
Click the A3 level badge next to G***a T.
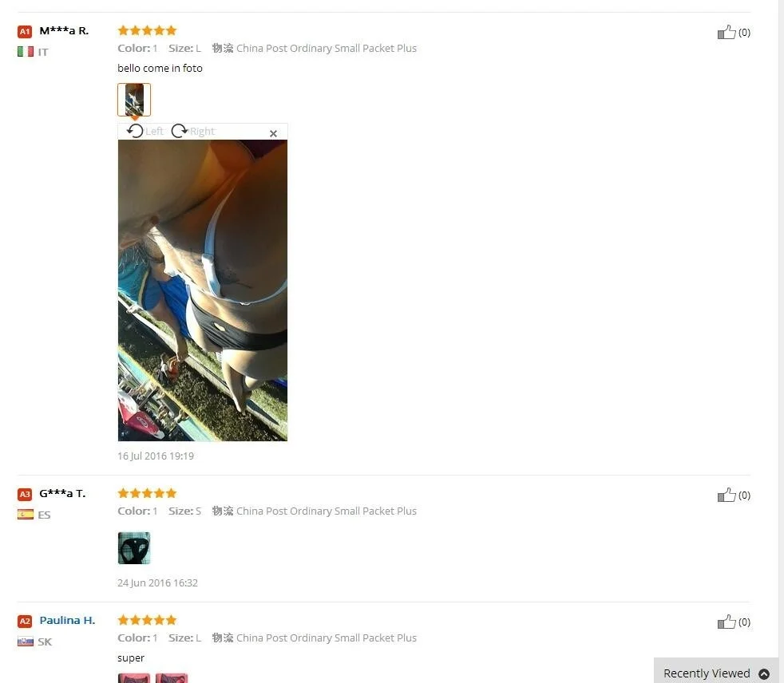pyautogui.click(x=25, y=494)
